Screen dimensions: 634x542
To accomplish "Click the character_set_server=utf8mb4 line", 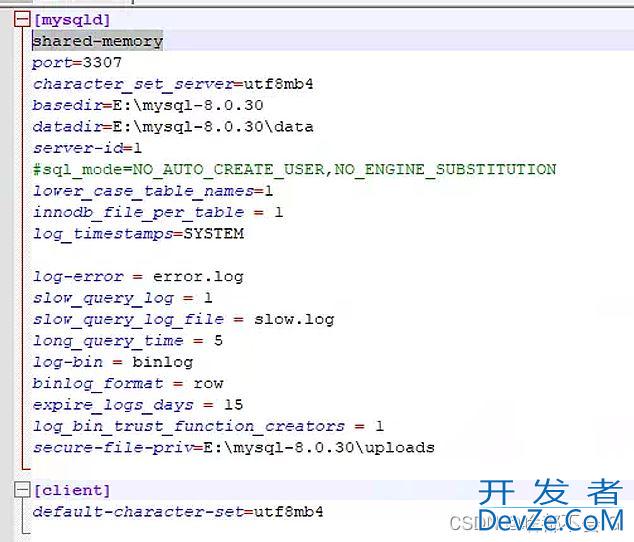I will [x=173, y=84].
